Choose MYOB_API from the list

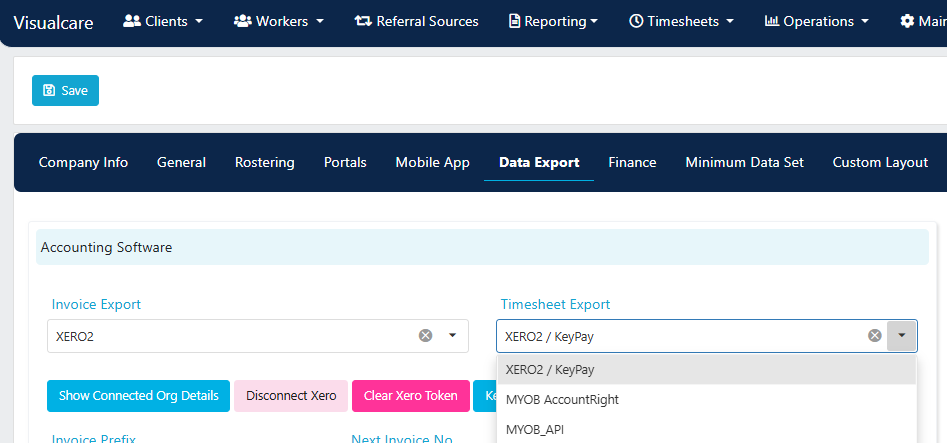click(x=707, y=429)
